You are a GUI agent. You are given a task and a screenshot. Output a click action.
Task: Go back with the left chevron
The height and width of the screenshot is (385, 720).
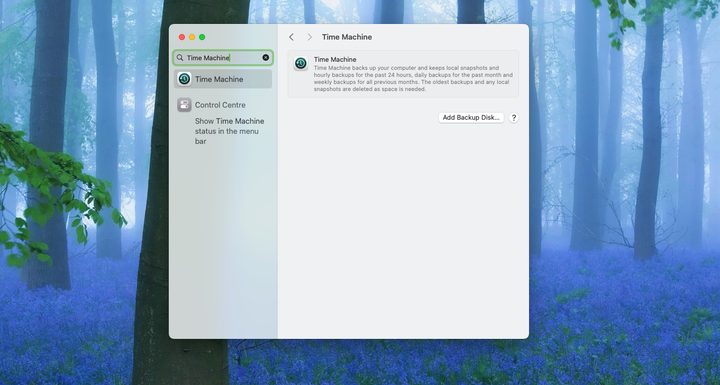click(291, 37)
